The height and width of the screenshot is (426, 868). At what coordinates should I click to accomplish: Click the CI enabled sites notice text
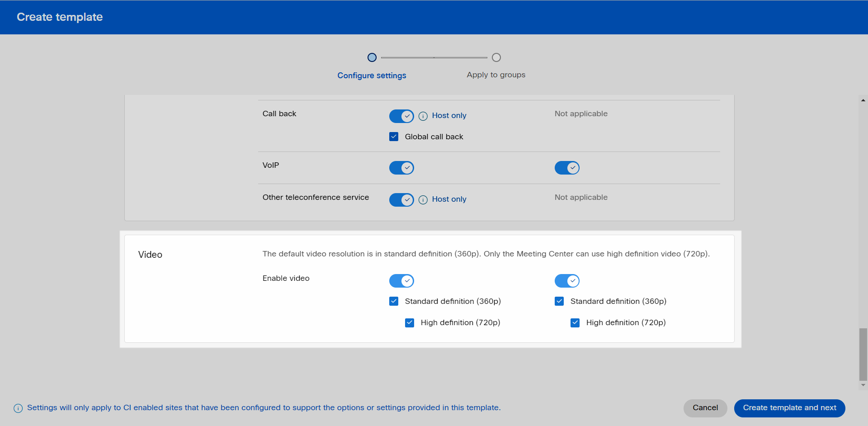(x=264, y=408)
